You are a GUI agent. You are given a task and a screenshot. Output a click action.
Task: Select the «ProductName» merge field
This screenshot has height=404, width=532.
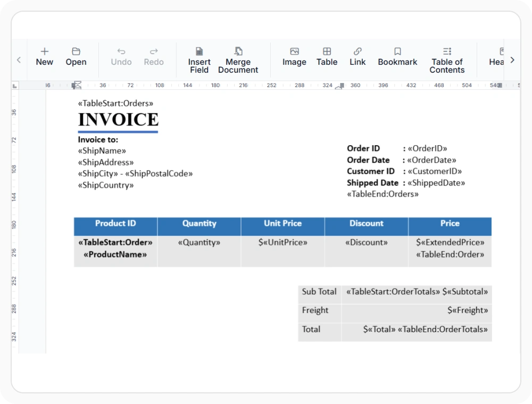(x=115, y=255)
